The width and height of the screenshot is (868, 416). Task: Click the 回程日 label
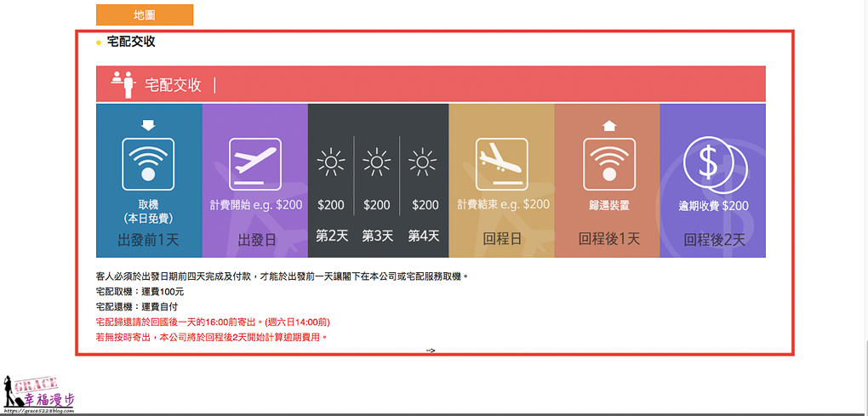click(502, 240)
